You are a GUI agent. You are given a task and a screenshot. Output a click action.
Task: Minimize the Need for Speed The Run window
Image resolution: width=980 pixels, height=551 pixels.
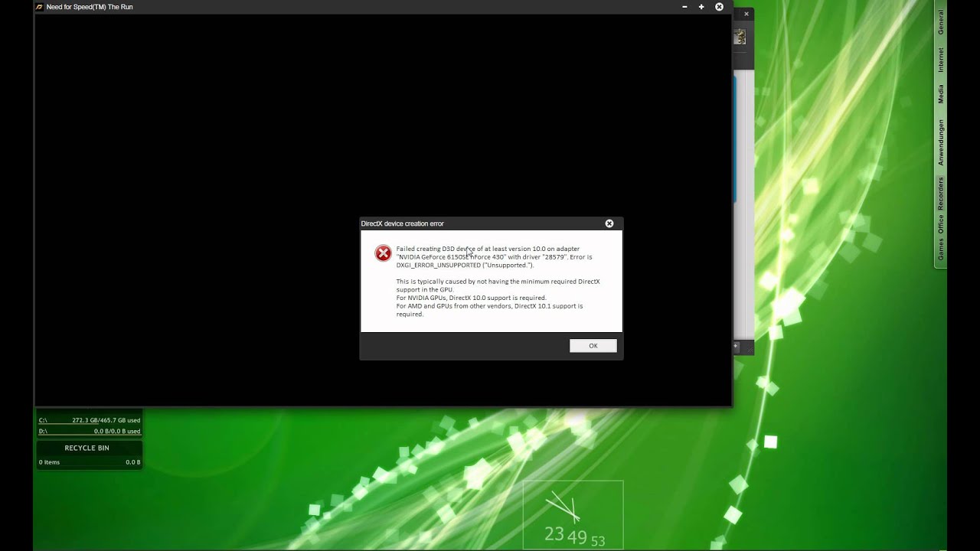tap(684, 7)
